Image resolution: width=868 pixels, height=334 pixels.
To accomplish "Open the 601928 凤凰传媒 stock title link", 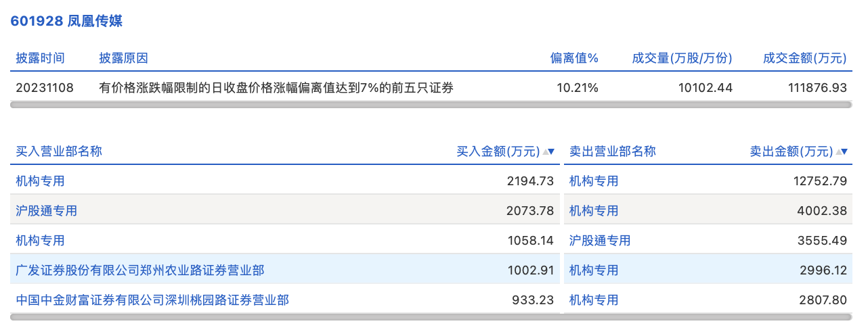I will (x=66, y=21).
